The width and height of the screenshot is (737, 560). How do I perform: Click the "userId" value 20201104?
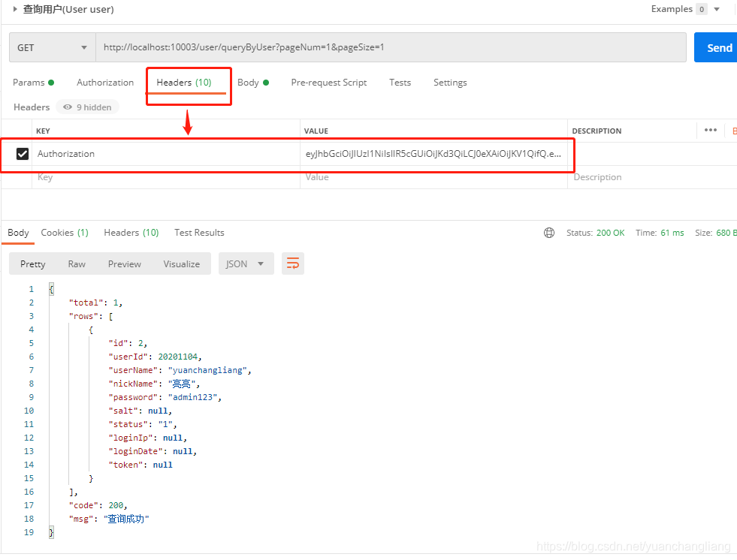click(x=177, y=357)
